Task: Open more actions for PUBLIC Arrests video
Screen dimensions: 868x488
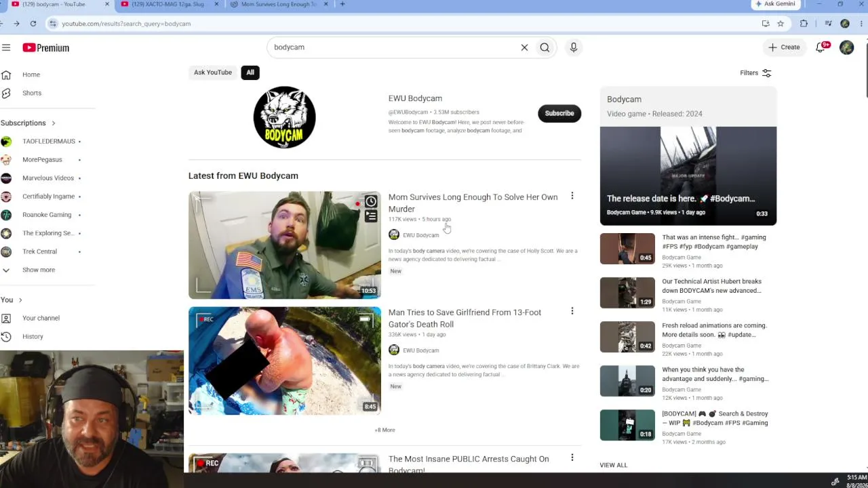Action: pos(572,457)
